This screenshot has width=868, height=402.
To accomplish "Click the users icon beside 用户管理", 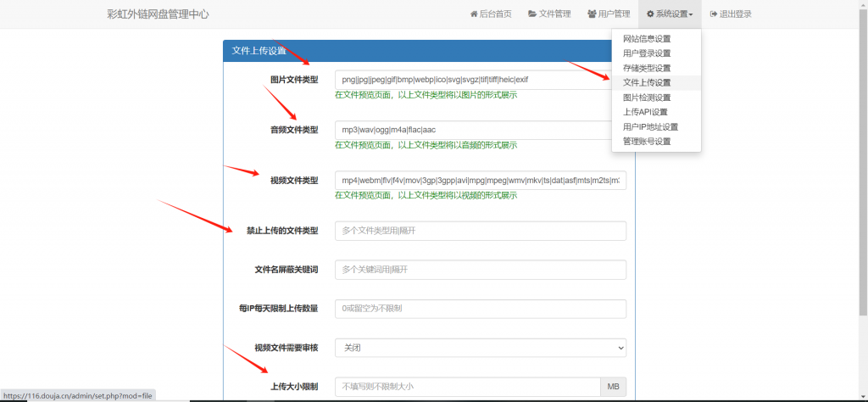I will pos(592,14).
